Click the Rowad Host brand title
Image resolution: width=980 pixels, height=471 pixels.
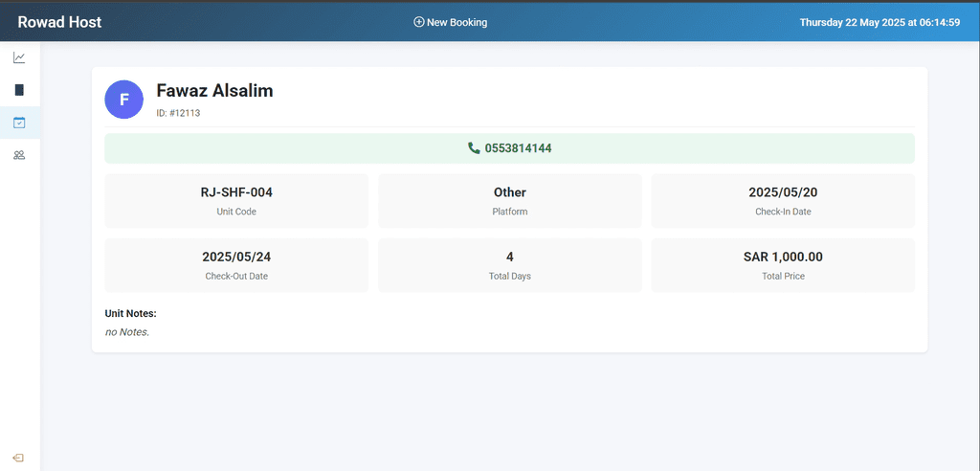59,22
